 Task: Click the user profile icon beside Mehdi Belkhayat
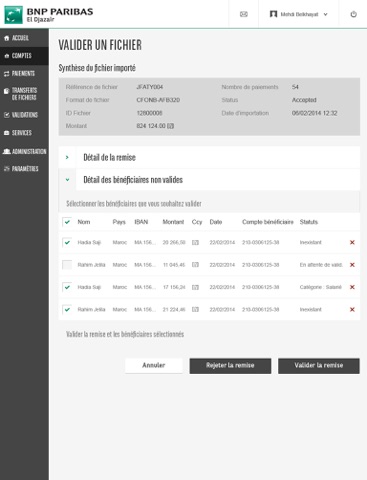273,14
